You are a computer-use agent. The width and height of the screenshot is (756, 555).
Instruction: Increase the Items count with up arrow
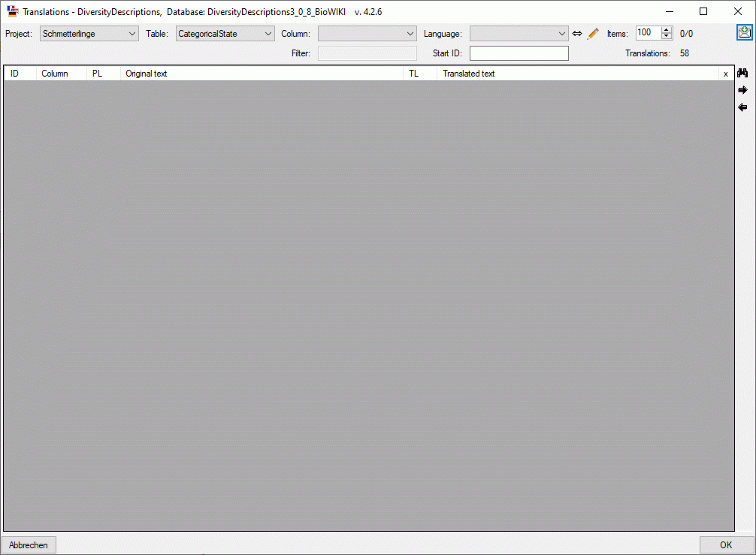667,30
